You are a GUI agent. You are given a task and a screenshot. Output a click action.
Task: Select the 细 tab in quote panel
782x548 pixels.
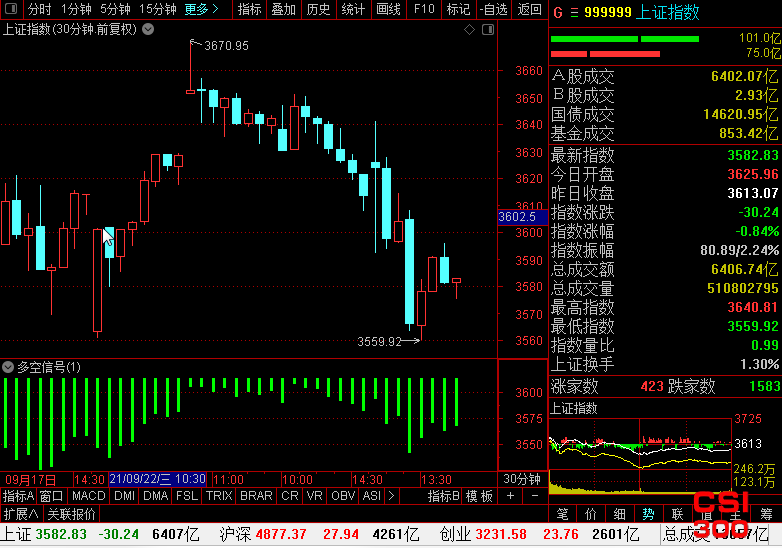619,514
